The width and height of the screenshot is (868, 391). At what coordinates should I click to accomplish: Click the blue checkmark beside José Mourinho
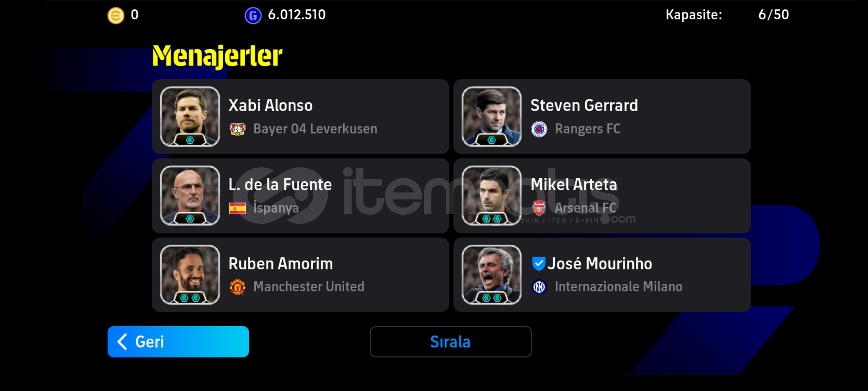point(539,263)
